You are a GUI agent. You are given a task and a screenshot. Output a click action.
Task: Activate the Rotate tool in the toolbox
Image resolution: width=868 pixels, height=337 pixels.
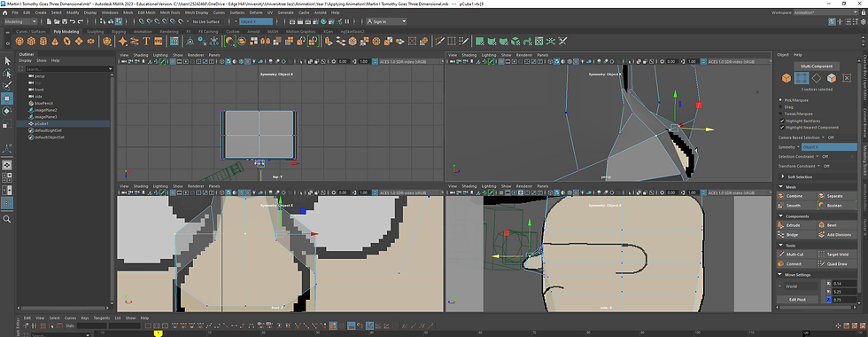[7, 111]
